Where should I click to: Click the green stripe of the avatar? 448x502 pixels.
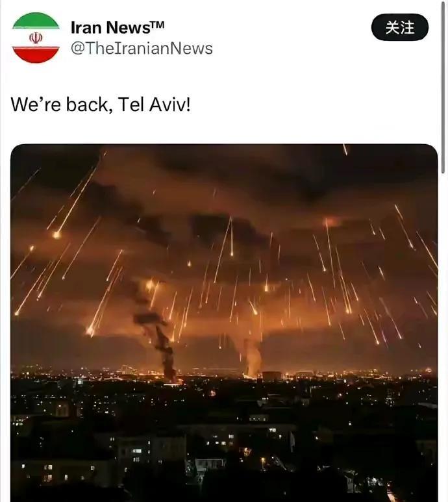pos(36,21)
